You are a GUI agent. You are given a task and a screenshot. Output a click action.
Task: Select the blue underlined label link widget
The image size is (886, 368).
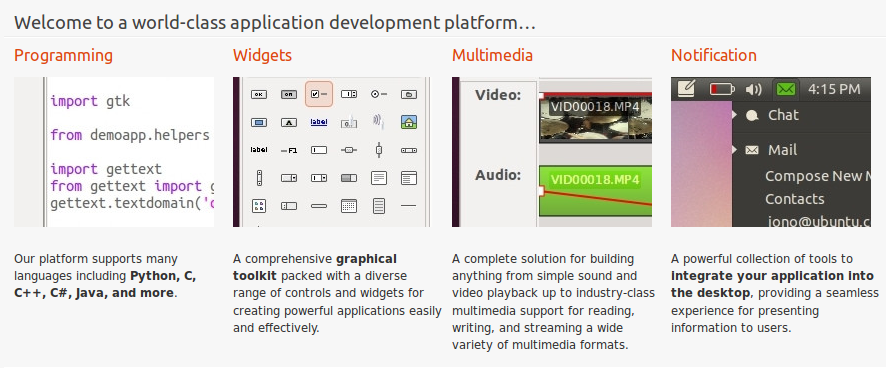point(319,122)
